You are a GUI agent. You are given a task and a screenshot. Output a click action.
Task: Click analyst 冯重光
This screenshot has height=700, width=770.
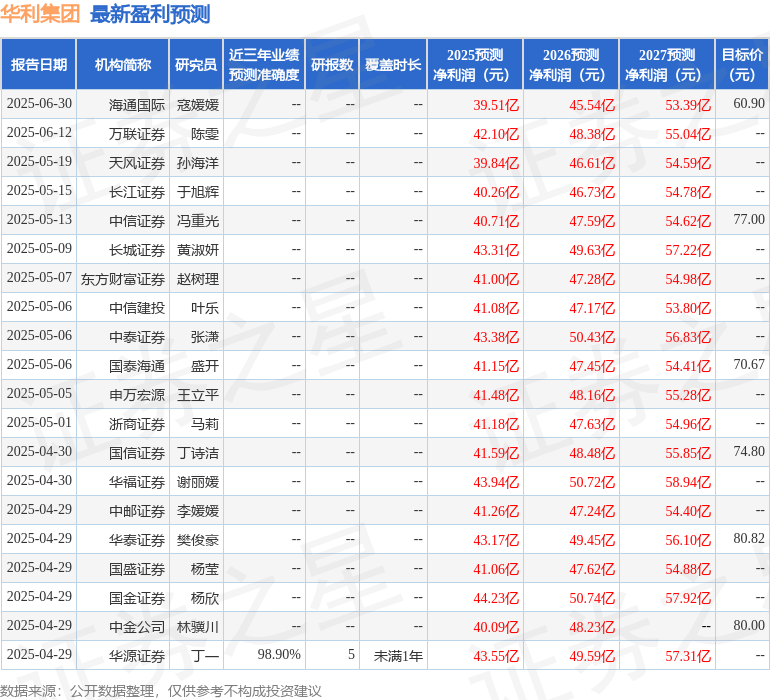pyautogui.click(x=198, y=221)
